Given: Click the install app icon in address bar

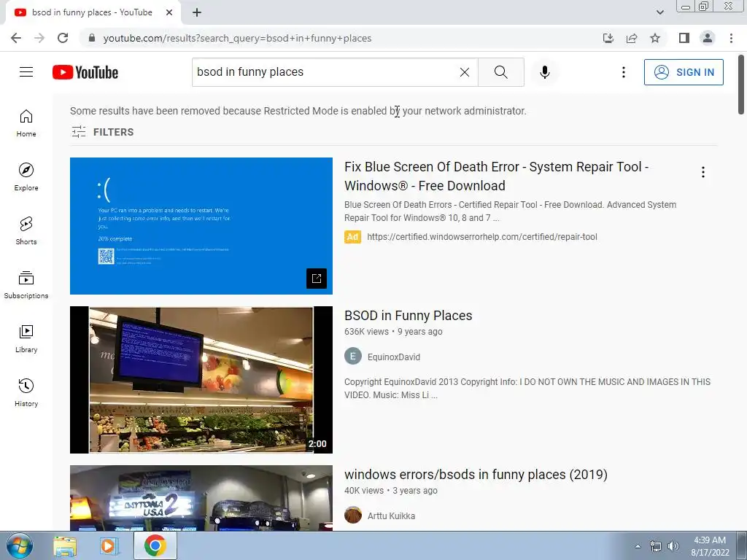Looking at the screenshot, I should point(608,38).
